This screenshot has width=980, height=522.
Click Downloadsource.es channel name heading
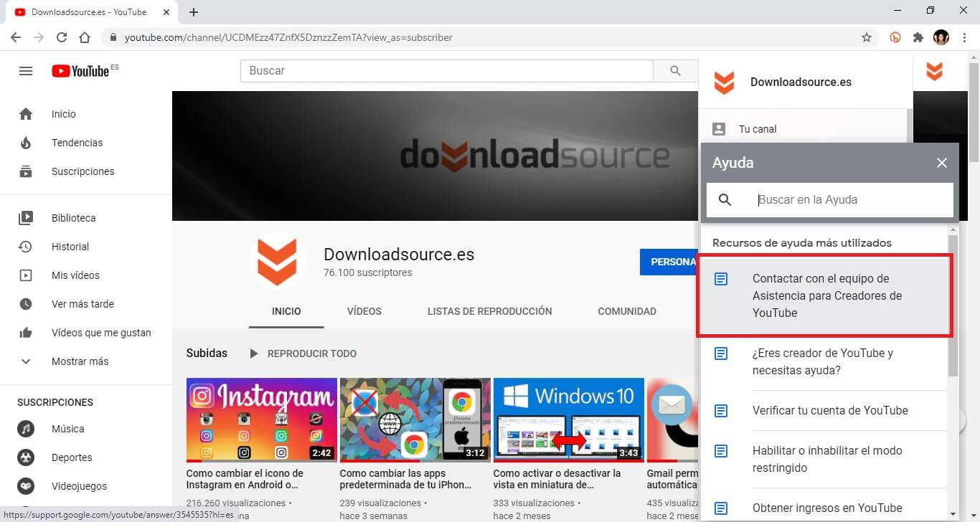pyautogui.click(x=399, y=255)
